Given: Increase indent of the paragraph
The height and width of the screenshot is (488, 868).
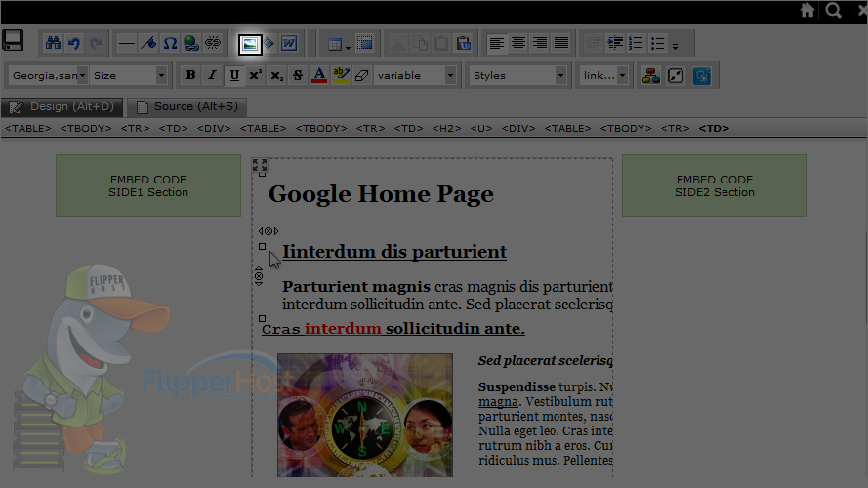Looking at the screenshot, I should [614, 43].
